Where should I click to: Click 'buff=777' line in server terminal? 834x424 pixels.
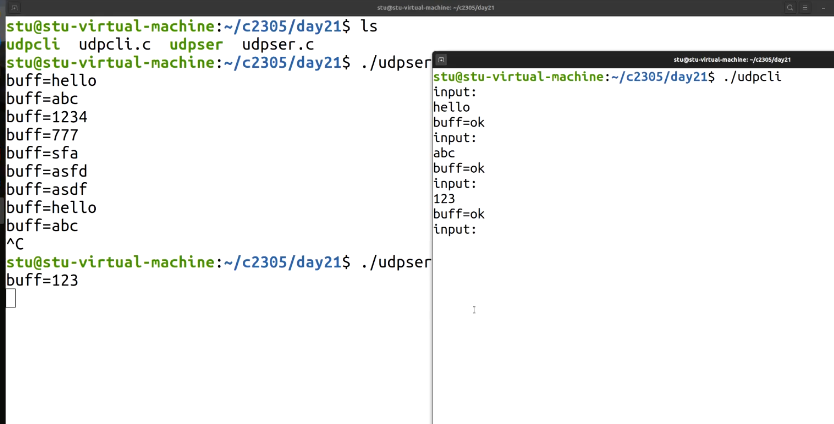pyautogui.click(x=42, y=135)
